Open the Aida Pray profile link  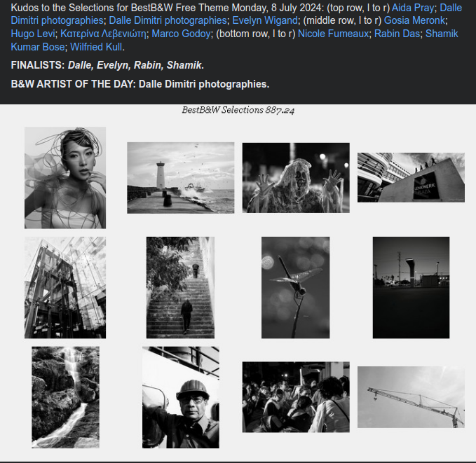point(413,8)
